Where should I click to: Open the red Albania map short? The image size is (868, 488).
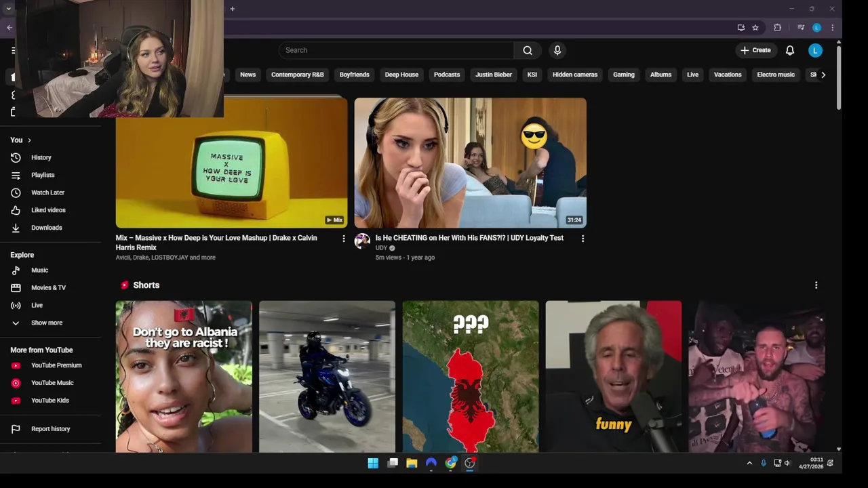coord(471,377)
